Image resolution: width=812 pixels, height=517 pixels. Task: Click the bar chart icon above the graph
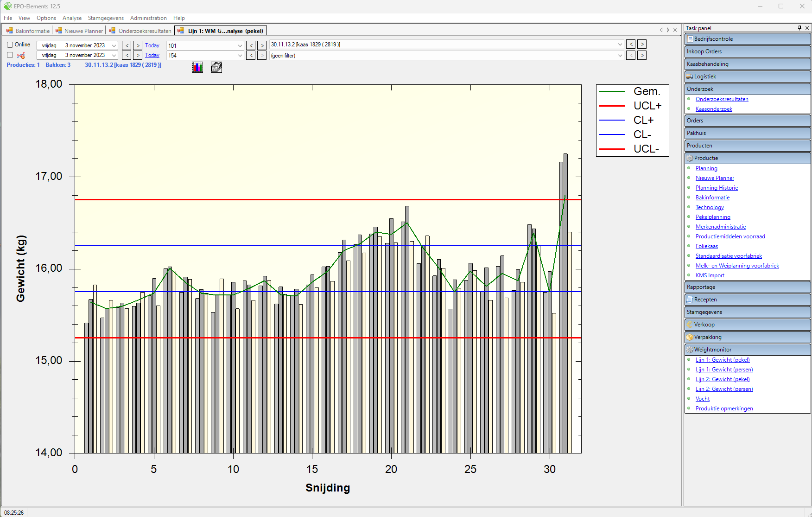[x=197, y=67]
